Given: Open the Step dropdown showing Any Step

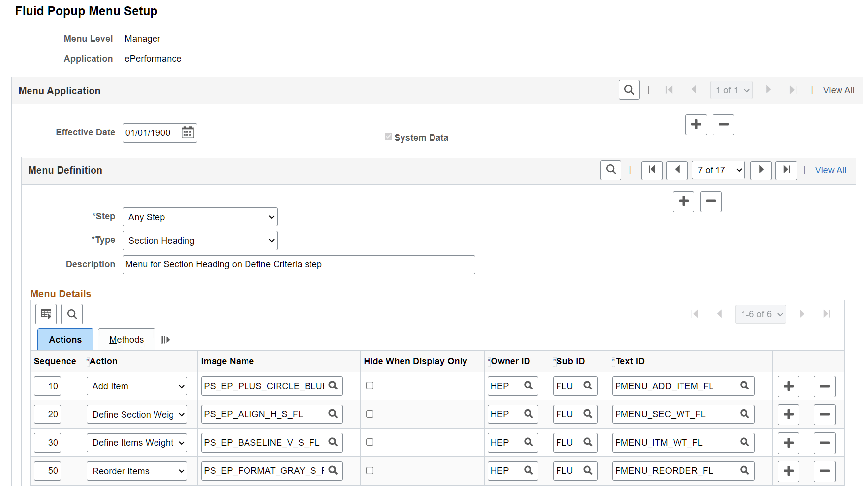Looking at the screenshot, I should (199, 217).
